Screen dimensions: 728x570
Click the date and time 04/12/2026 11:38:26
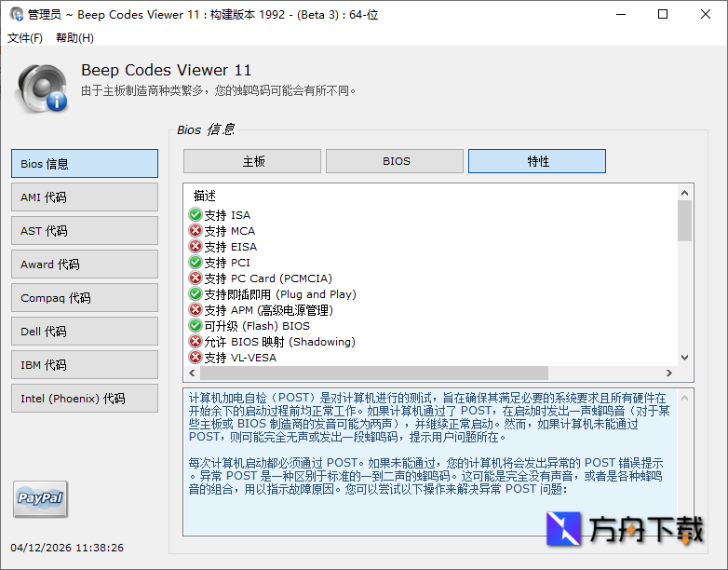(67, 548)
